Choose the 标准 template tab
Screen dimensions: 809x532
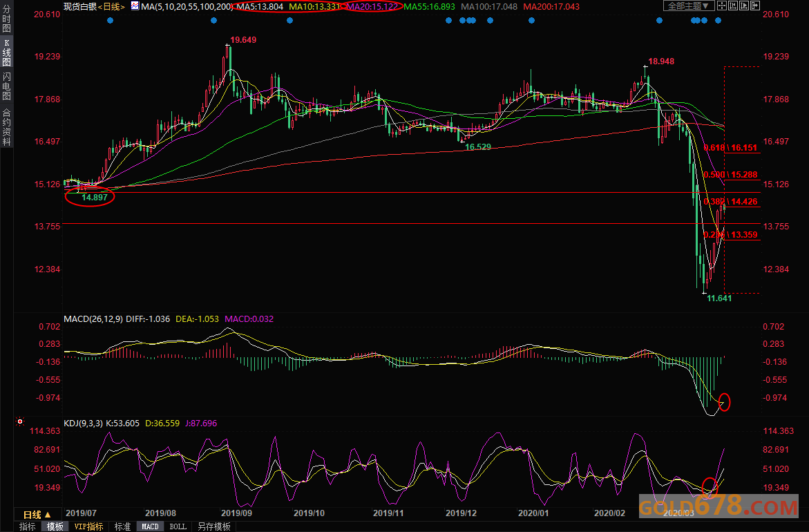pyautogui.click(x=122, y=526)
